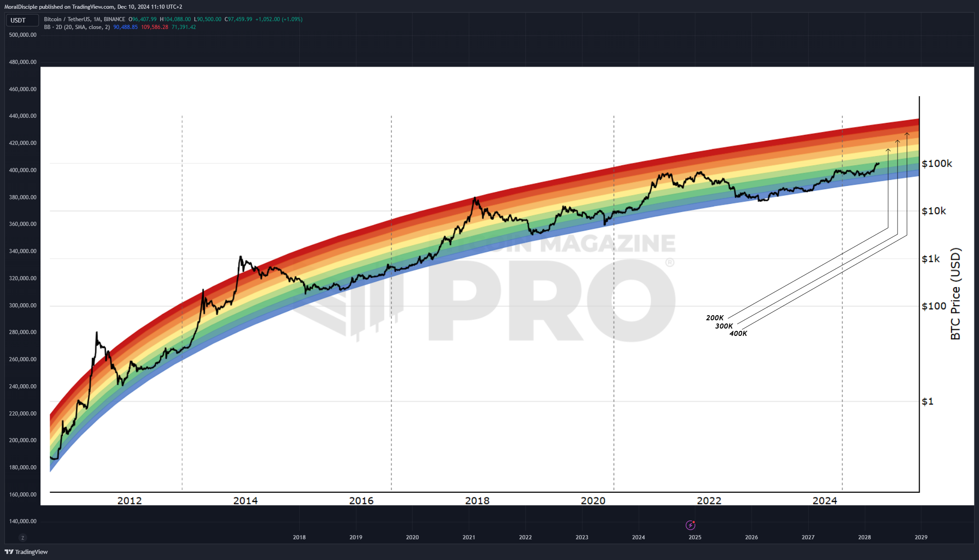The width and height of the screenshot is (979, 560).
Task: Click the 2026 label on the time axis
Action: [x=752, y=537]
